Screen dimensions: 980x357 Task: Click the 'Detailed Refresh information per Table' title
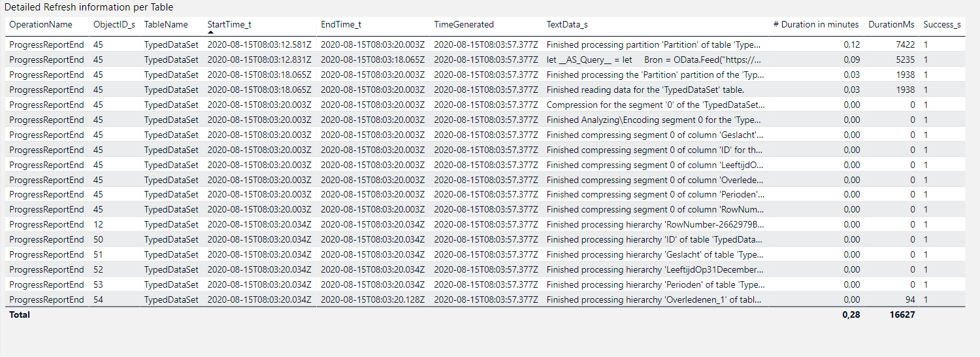point(89,7)
